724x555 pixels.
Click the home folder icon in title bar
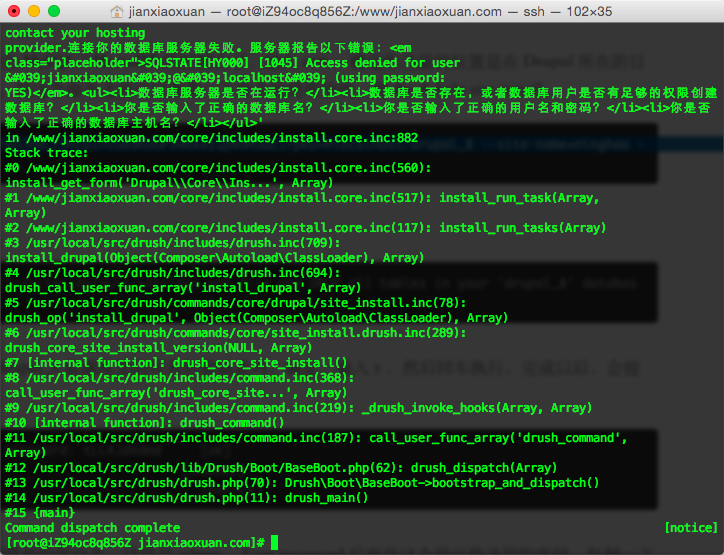(117, 12)
